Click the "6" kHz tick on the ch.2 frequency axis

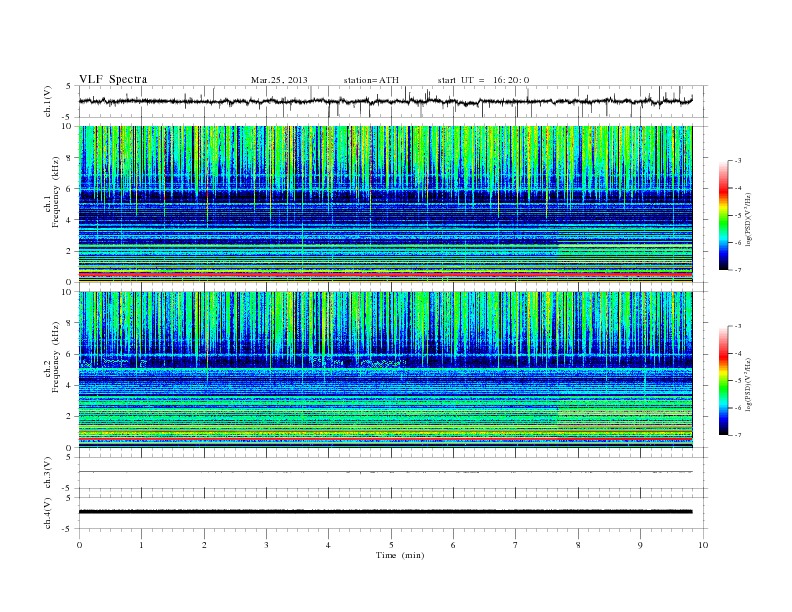coord(69,354)
